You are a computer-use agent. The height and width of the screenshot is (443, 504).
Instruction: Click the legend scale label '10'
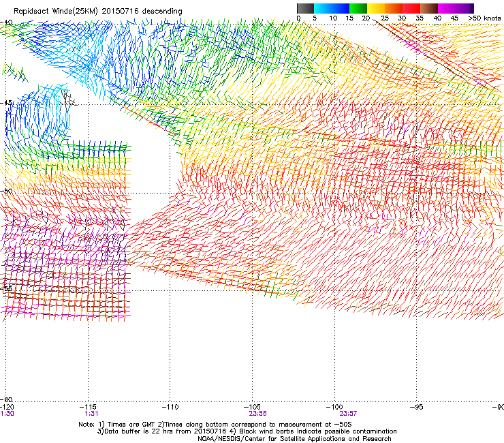tap(333, 18)
